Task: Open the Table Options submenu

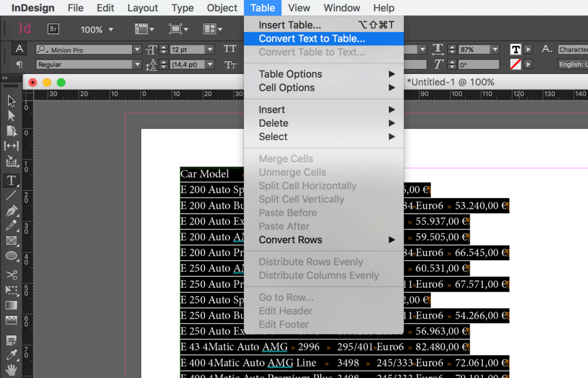Action: click(x=324, y=74)
